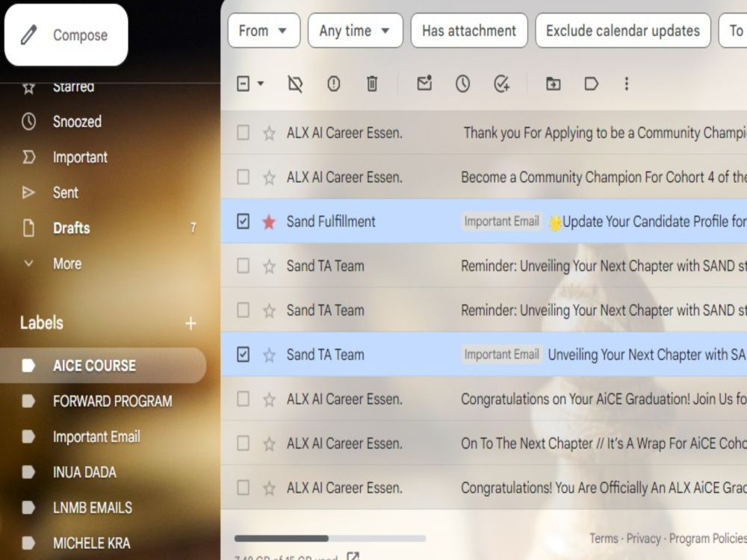
Task: Open the Terms link
Action: point(604,538)
